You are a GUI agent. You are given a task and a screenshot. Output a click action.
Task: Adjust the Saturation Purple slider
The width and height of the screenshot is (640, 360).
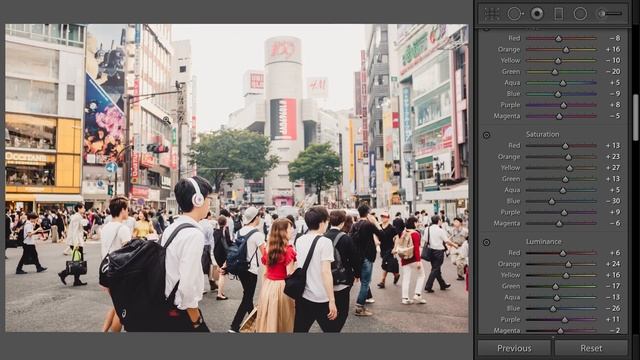[x=561, y=213]
